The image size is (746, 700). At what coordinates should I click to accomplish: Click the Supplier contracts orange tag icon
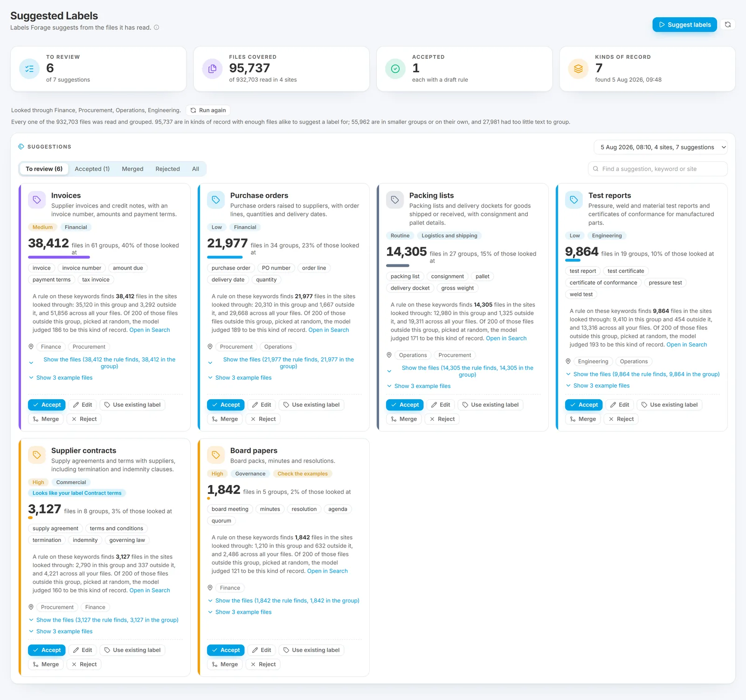pos(37,455)
